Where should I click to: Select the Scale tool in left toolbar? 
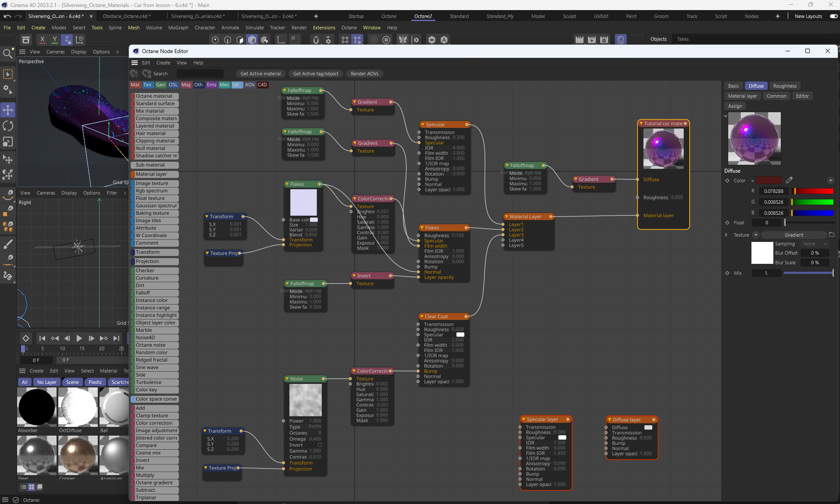coord(8,142)
